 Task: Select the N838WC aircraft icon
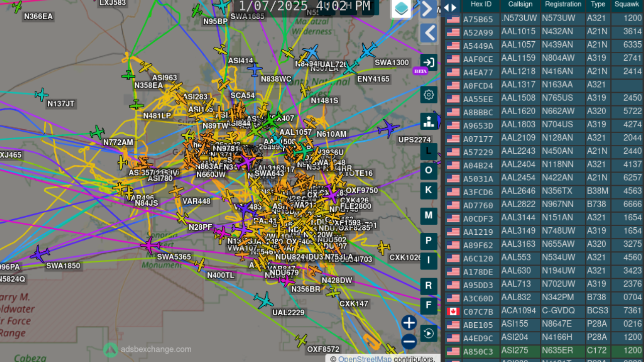click(x=255, y=69)
